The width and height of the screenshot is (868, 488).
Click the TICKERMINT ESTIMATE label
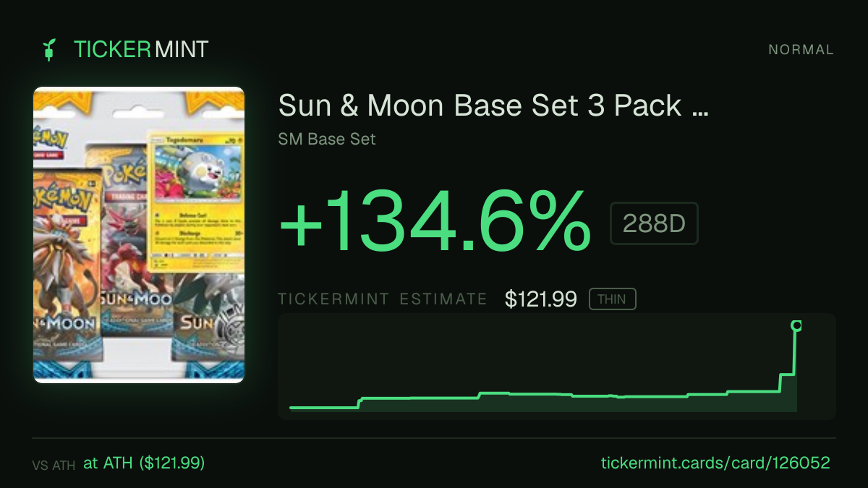click(383, 299)
